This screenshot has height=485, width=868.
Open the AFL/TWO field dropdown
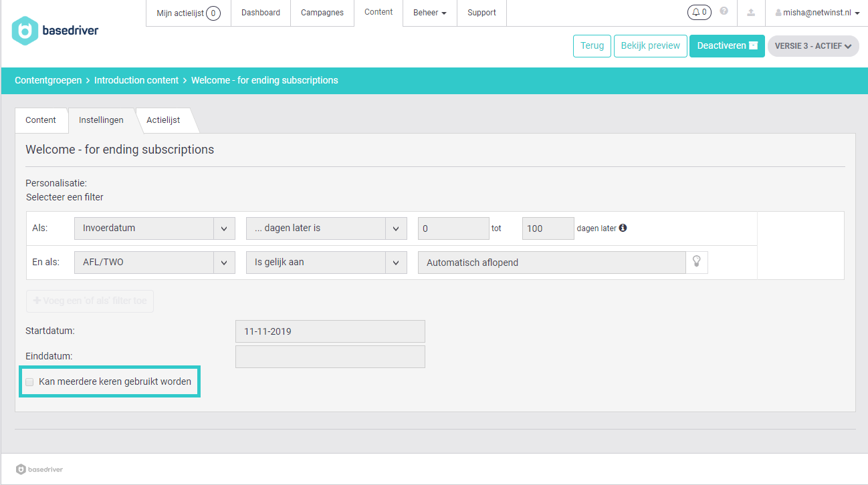pyautogui.click(x=154, y=262)
